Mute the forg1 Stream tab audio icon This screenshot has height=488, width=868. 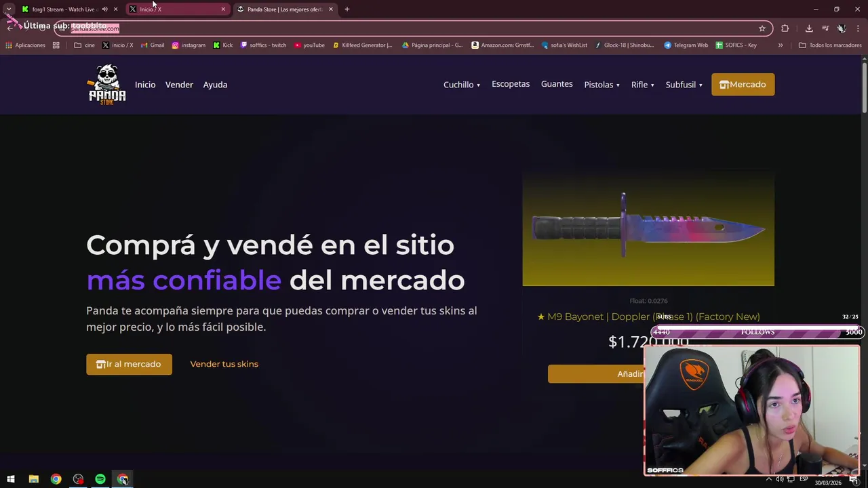pos(104,9)
